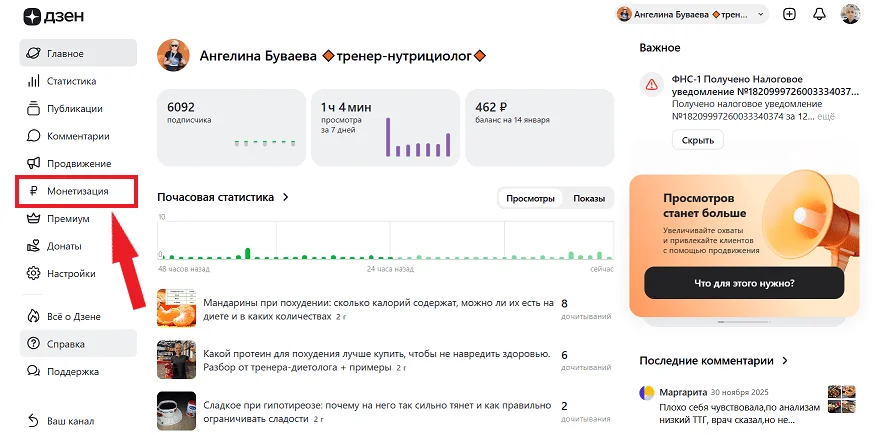883x435 pixels.
Task: Open Премиум in the sidebar
Action: tap(78, 219)
